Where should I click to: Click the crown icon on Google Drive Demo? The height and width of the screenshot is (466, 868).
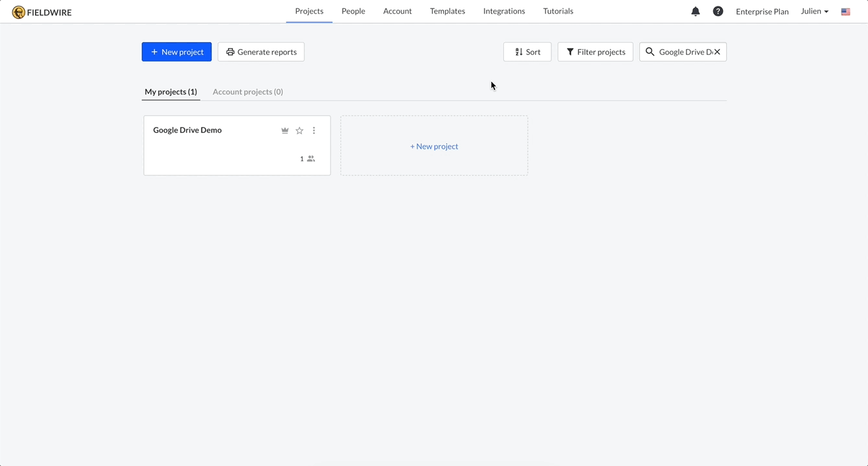point(285,130)
